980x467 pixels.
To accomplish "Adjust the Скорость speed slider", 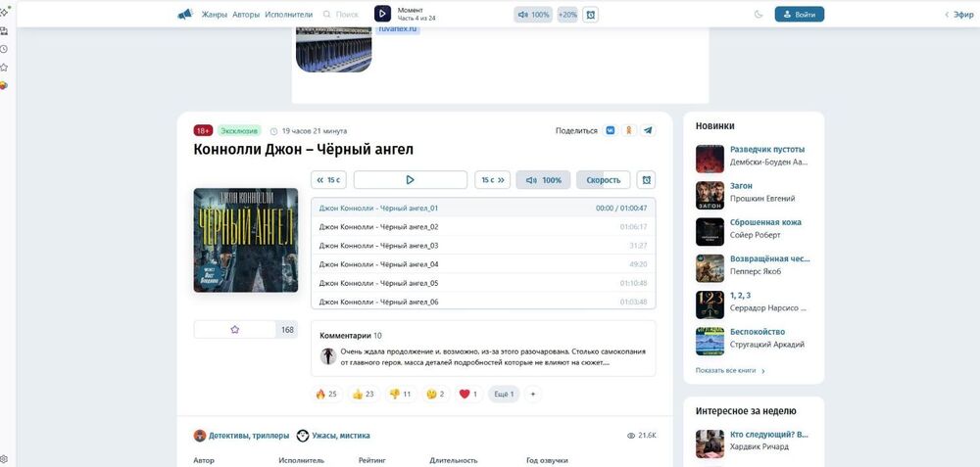I will click(x=603, y=180).
